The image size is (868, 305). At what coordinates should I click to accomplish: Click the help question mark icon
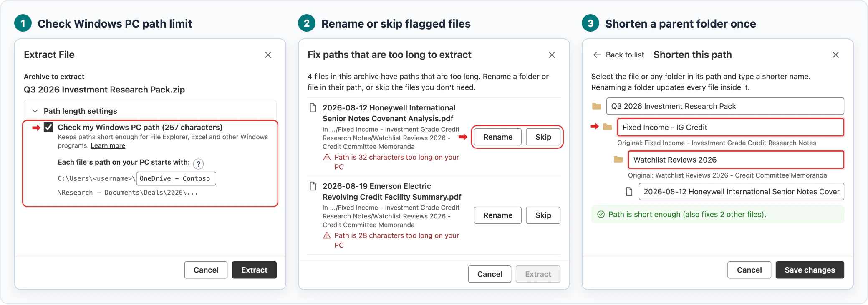[x=199, y=164]
